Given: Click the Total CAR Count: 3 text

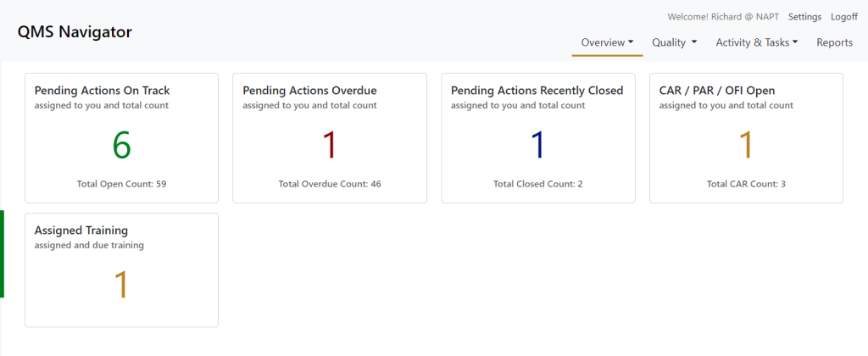Looking at the screenshot, I should (746, 184).
